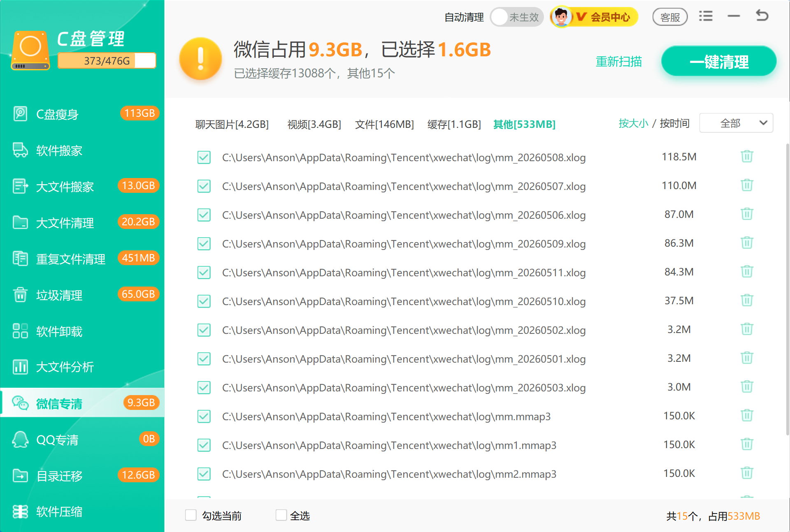Toggle the 自动清理 switch
790x532 pixels.
coord(516,17)
